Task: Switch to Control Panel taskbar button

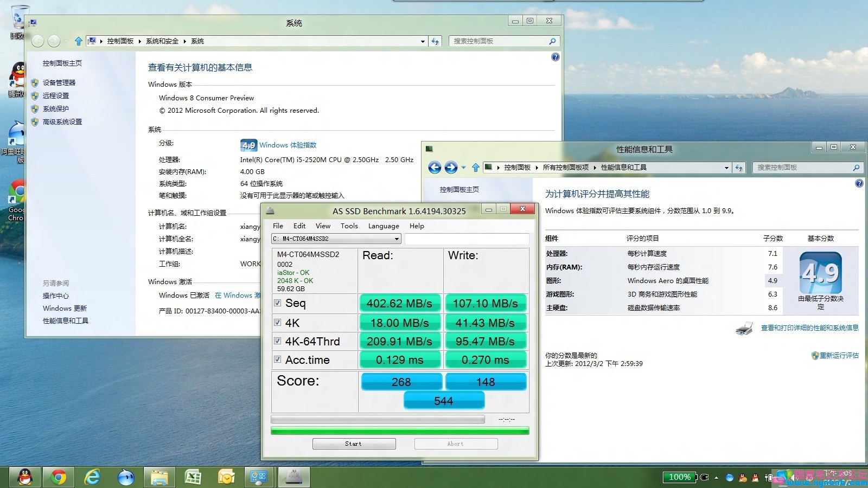Action: point(259,477)
